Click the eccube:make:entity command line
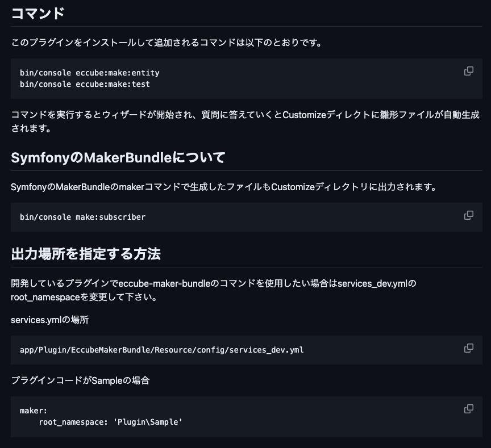 [x=90, y=73]
